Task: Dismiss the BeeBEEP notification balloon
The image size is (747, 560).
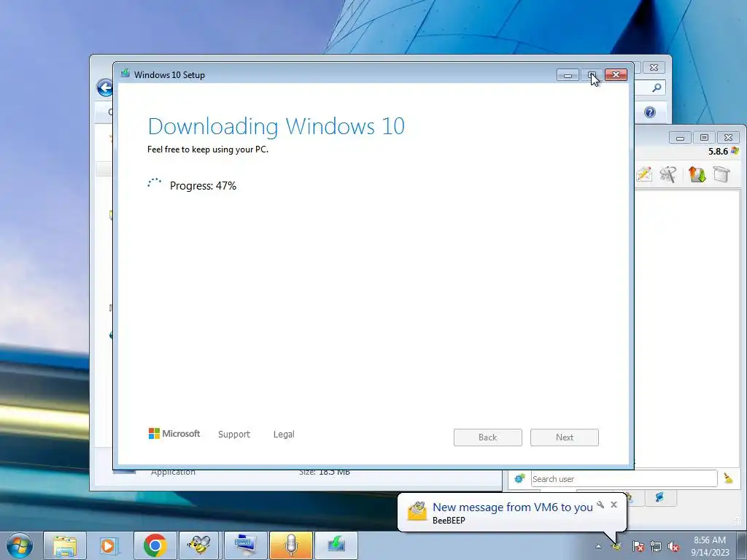Action: (614, 505)
